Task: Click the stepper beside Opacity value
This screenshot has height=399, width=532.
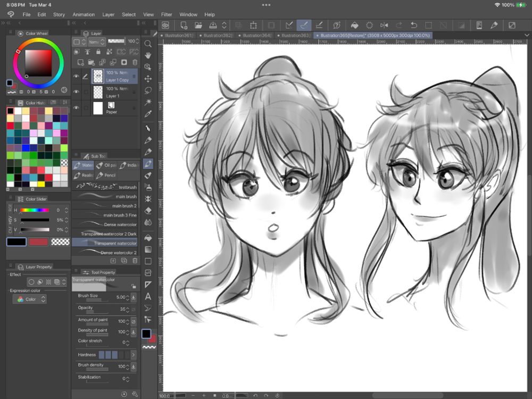Action: [x=128, y=310]
